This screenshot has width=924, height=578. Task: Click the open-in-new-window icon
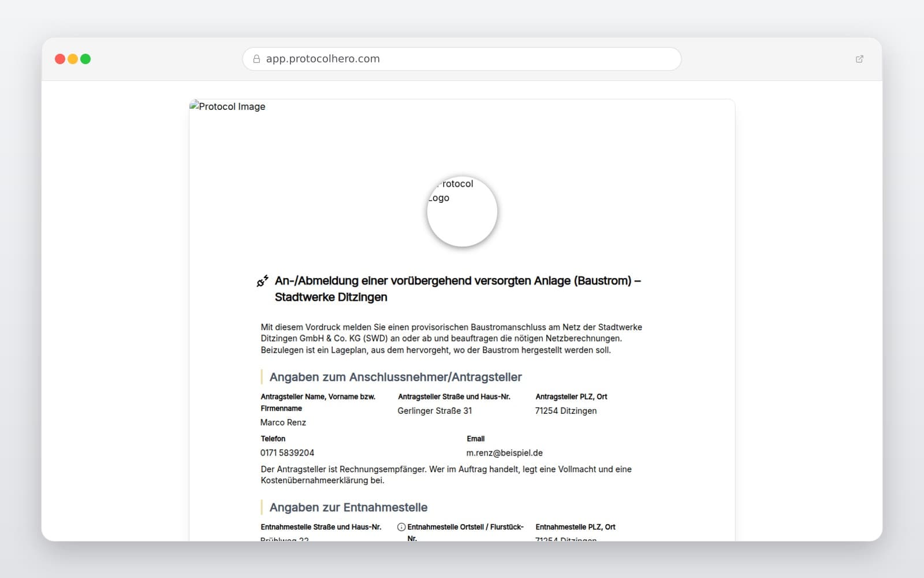[x=859, y=59]
